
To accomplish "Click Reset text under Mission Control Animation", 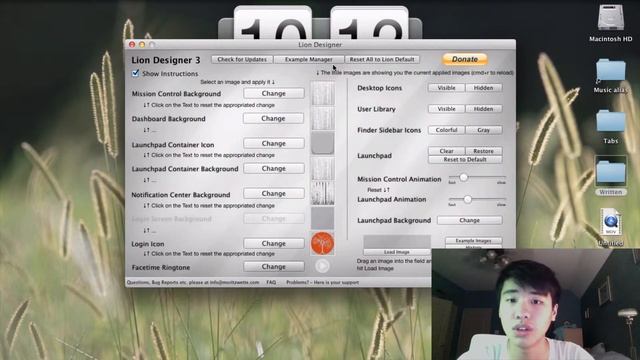I will 378,190.
